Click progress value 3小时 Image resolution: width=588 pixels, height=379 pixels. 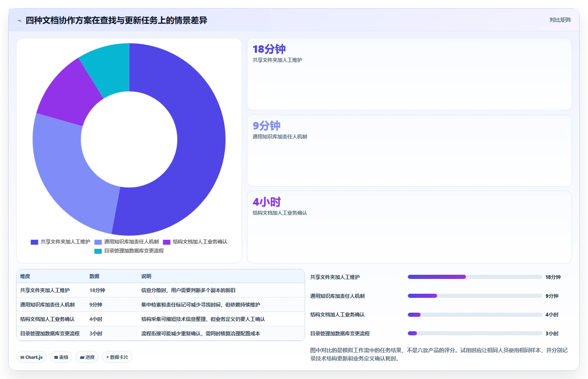click(x=552, y=334)
